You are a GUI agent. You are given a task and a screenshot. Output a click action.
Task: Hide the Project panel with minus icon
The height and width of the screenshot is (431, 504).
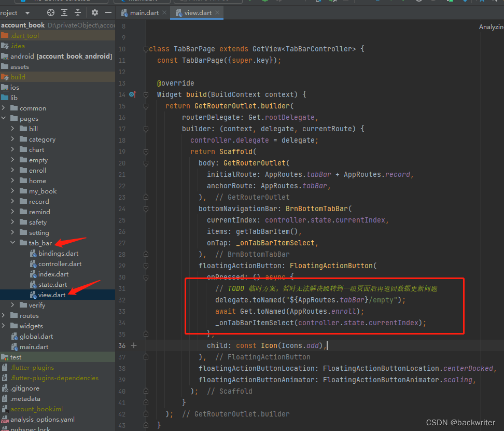click(x=108, y=12)
